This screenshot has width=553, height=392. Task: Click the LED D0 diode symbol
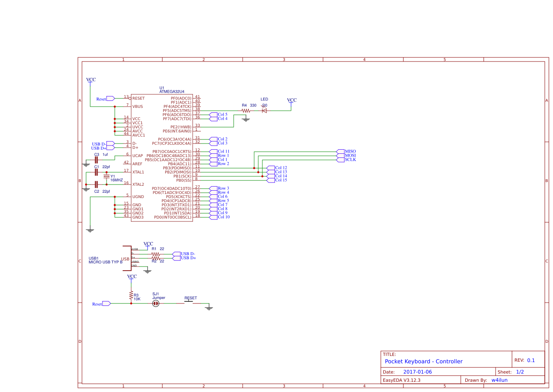pos(264,111)
